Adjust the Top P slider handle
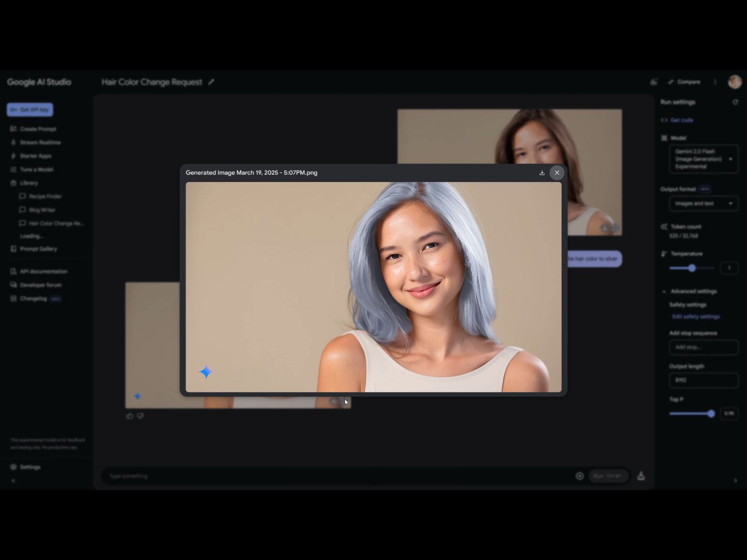The width and height of the screenshot is (747, 560). [x=711, y=414]
